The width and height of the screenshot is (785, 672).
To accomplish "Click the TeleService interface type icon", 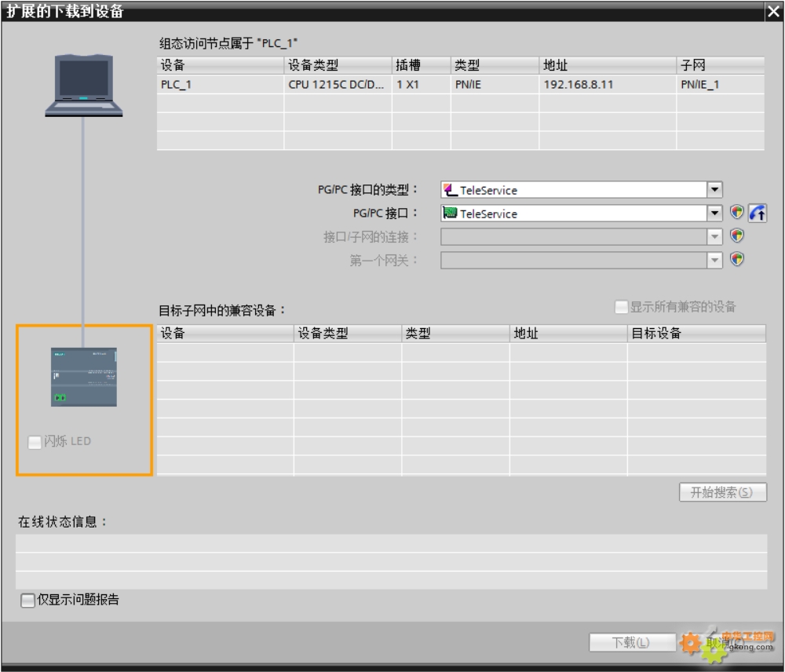I will tap(451, 190).
